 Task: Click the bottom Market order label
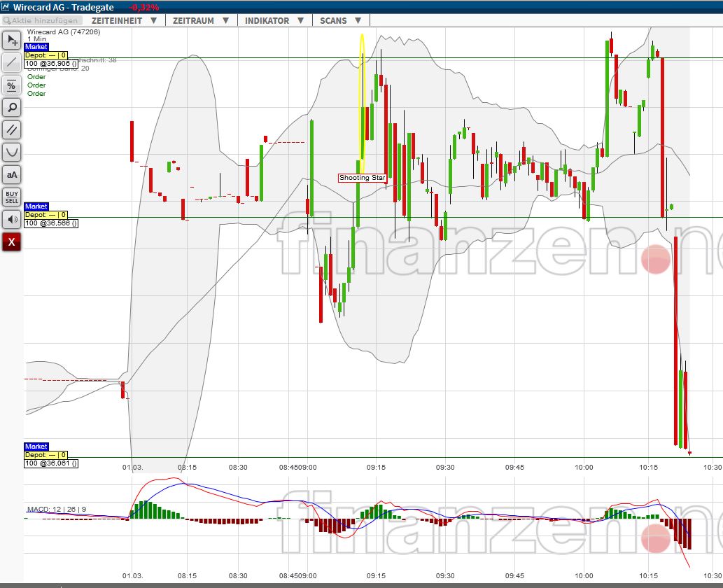(36, 446)
